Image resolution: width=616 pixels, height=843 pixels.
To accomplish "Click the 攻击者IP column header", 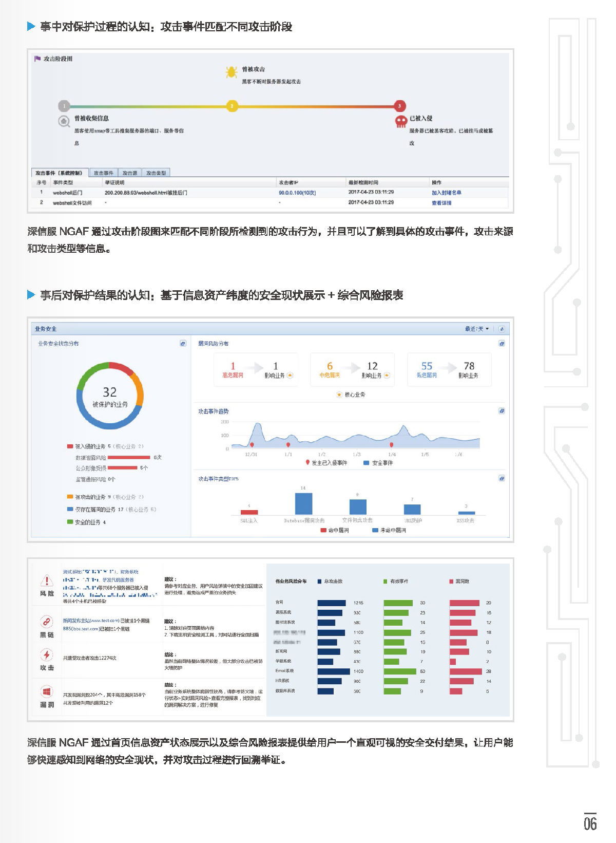I will click(288, 182).
